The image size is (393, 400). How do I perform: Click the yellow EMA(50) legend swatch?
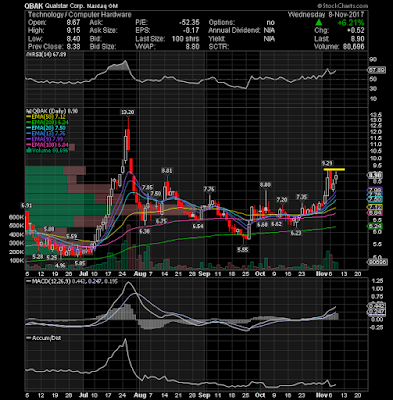(x=28, y=117)
